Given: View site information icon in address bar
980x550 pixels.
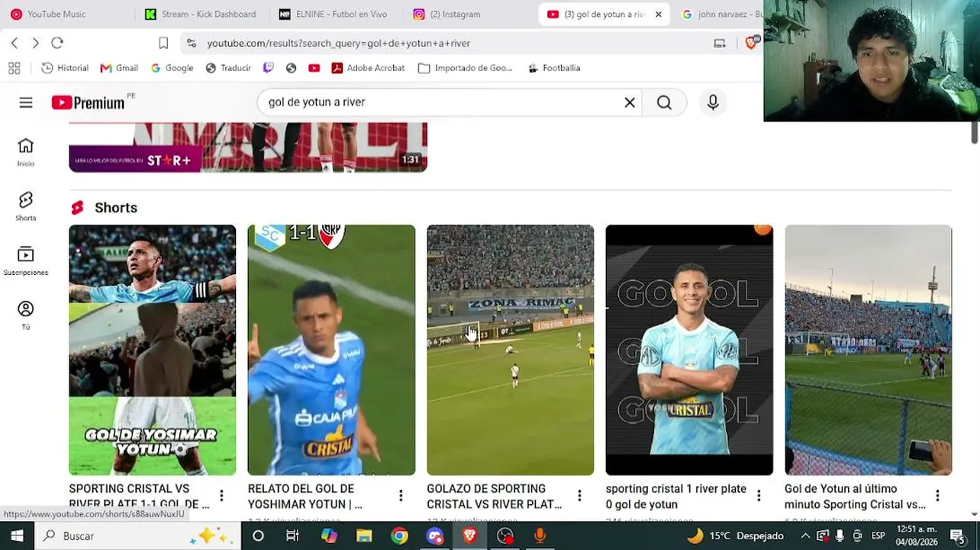Looking at the screenshot, I should coord(191,43).
